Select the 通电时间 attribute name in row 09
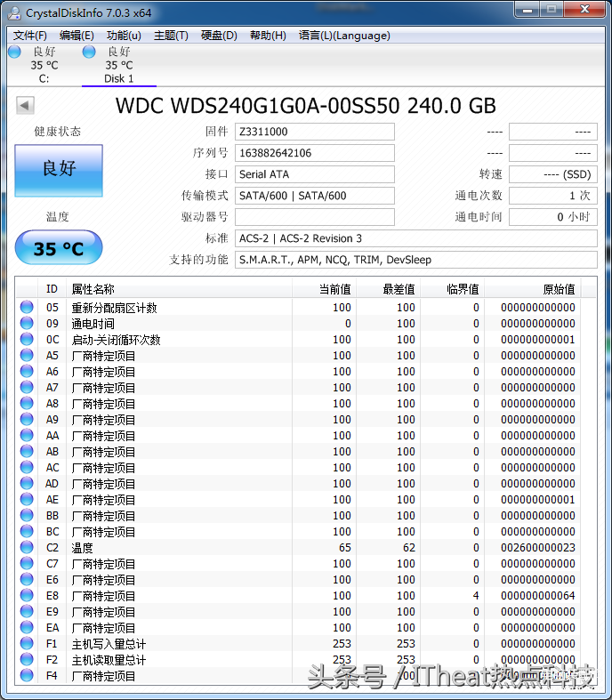Viewport: 612px width, 700px height. click(x=93, y=324)
